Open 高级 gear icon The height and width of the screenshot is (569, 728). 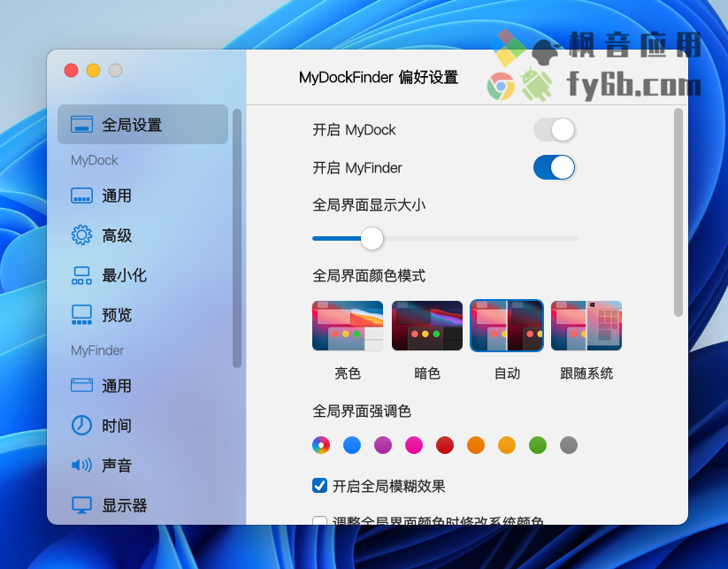[81, 235]
